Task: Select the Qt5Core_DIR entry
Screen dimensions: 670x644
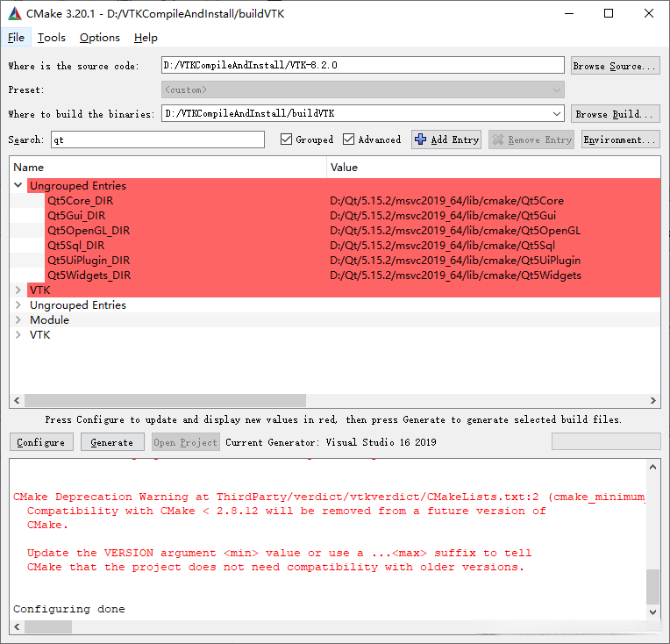Action: tap(81, 201)
